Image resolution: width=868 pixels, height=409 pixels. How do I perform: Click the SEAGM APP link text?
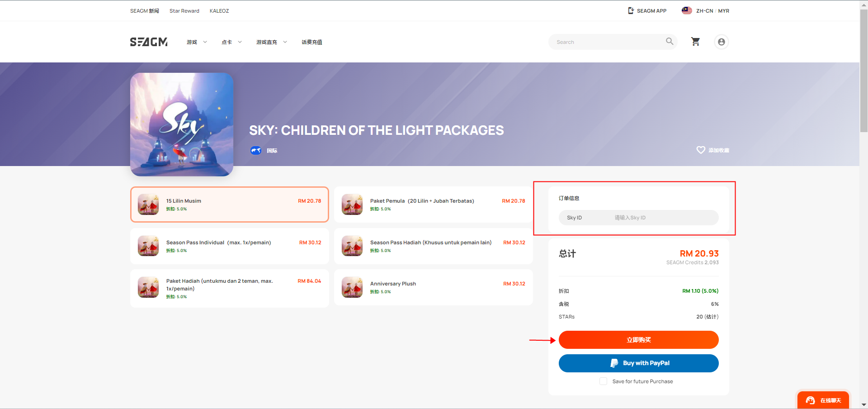click(x=651, y=11)
